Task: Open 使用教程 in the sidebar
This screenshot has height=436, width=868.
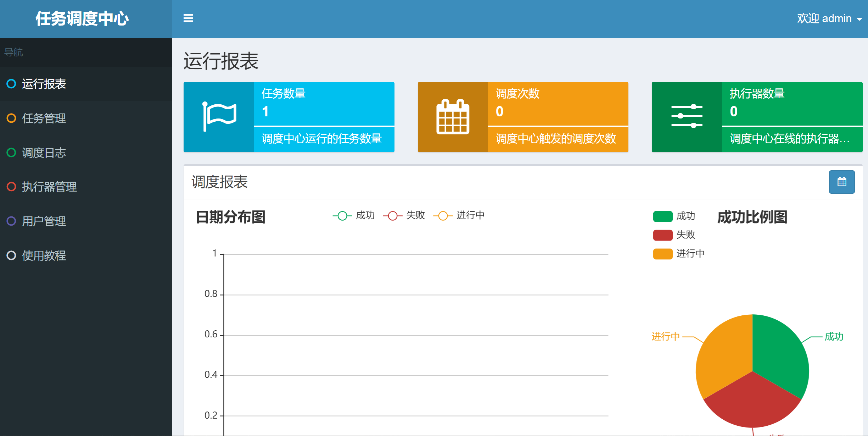Action: tap(86, 255)
